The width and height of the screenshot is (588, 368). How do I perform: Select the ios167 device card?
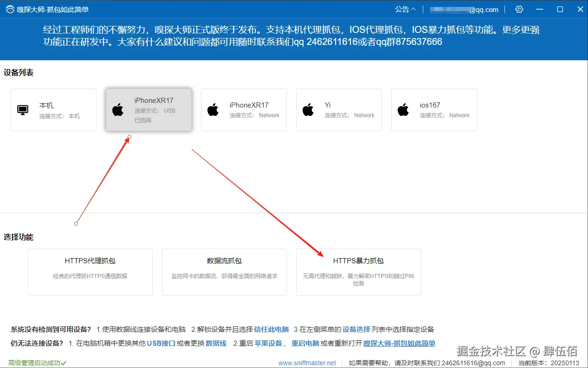[434, 110]
